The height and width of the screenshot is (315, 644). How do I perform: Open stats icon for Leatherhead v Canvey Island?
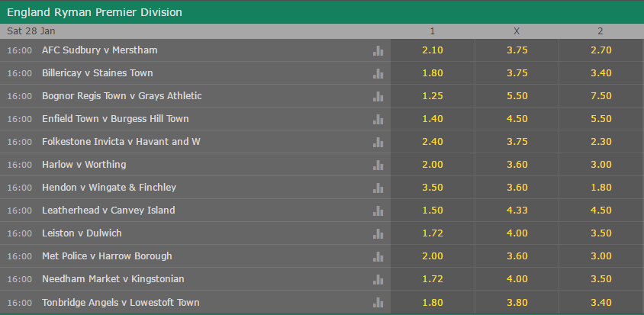378,211
